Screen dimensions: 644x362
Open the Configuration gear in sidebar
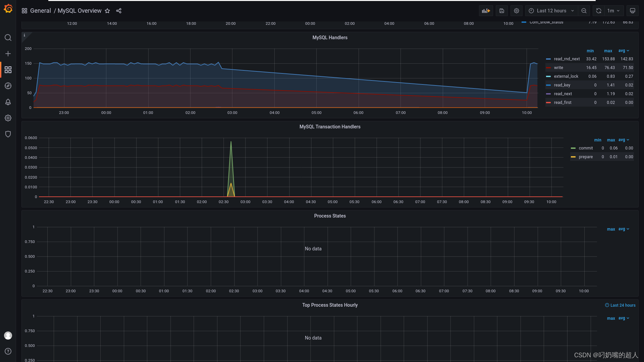pos(8,118)
